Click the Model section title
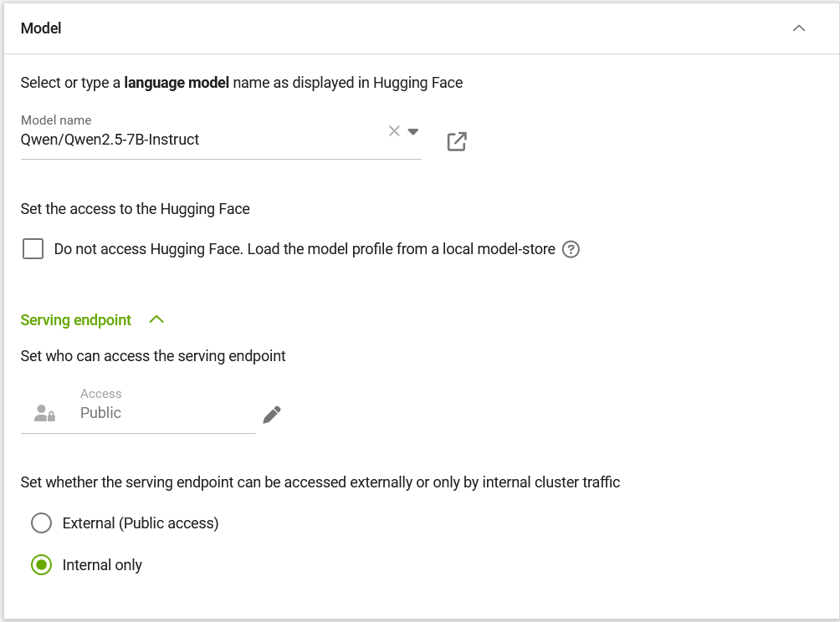Viewport: 840px width, 622px height. pos(41,28)
